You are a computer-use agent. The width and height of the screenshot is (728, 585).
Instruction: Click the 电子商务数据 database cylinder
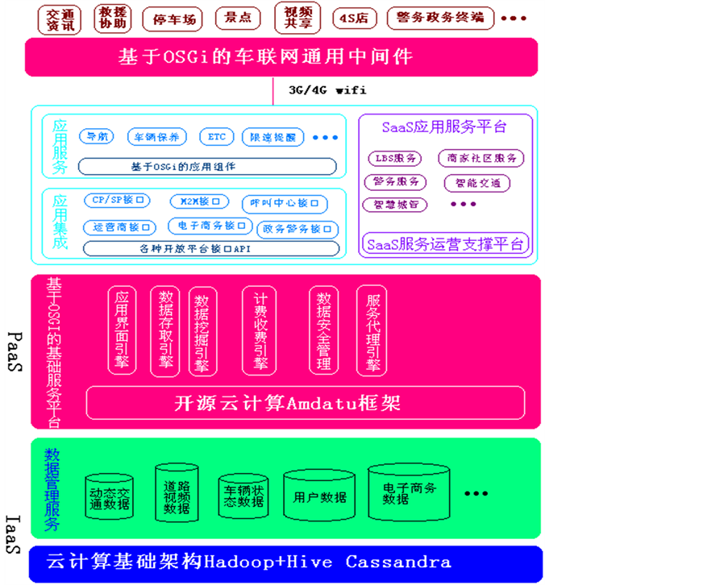click(x=409, y=493)
